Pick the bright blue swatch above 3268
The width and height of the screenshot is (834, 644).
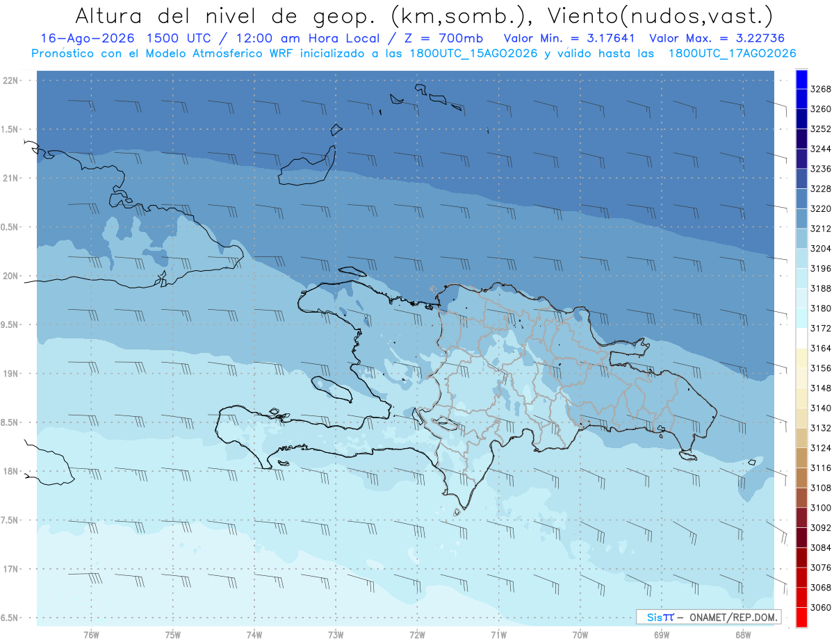click(x=801, y=79)
